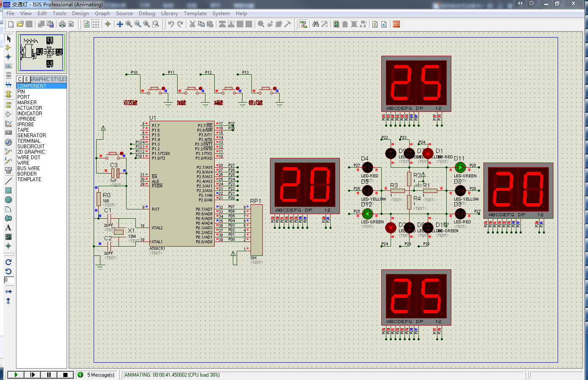Click the Print toolbar icon
Screen dimensions: 588x380
tap(62, 24)
